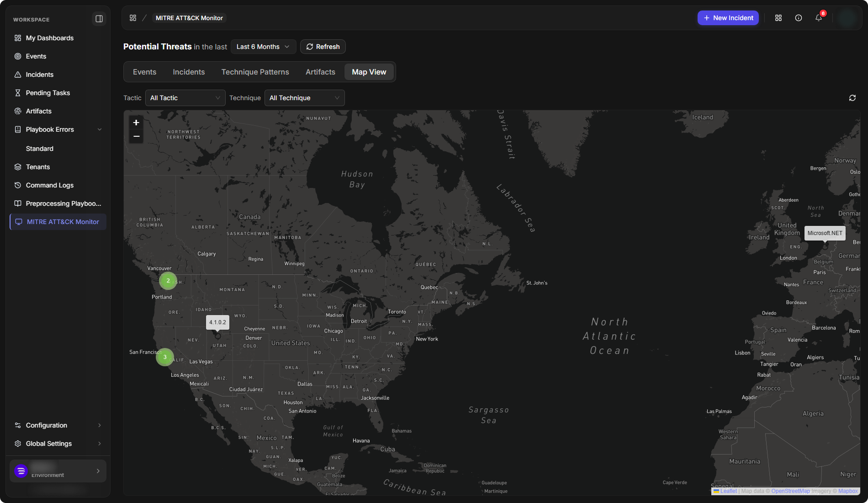Open My Dashboards in sidebar

coord(58,38)
